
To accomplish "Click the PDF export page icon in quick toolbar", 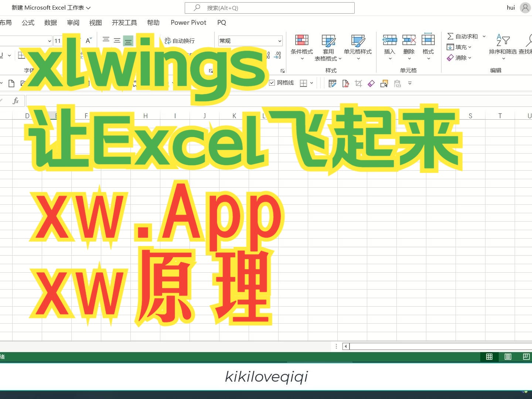I will click(x=345, y=83).
